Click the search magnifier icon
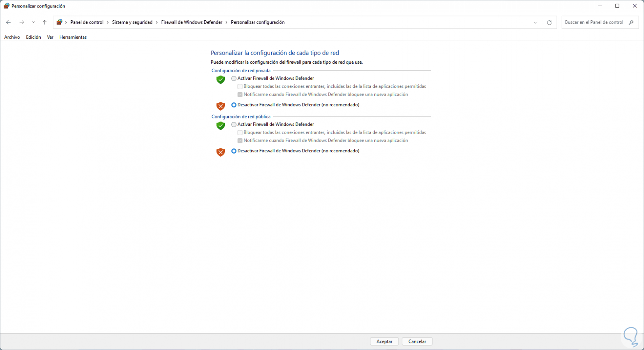This screenshot has width=644, height=350. point(631,22)
